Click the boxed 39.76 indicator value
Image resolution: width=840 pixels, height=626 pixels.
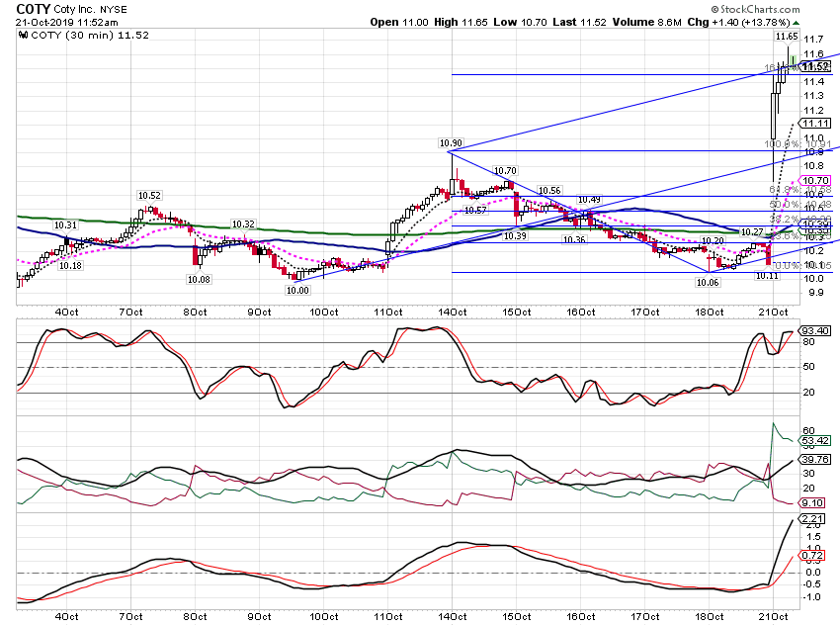pos(815,459)
